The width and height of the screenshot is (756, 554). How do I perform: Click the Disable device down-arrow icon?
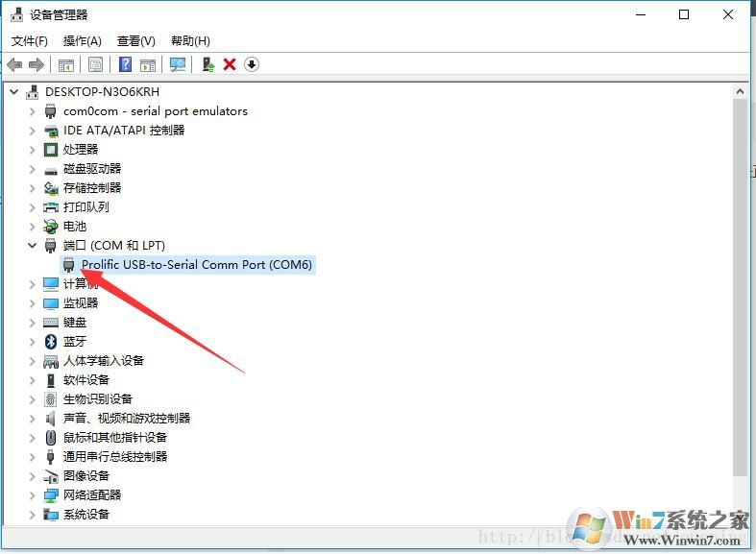[x=251, y=64]
